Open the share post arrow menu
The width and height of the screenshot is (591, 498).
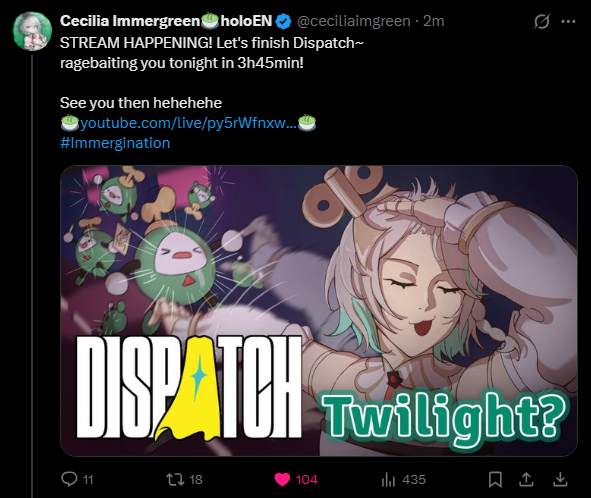(x=526, y=480)
